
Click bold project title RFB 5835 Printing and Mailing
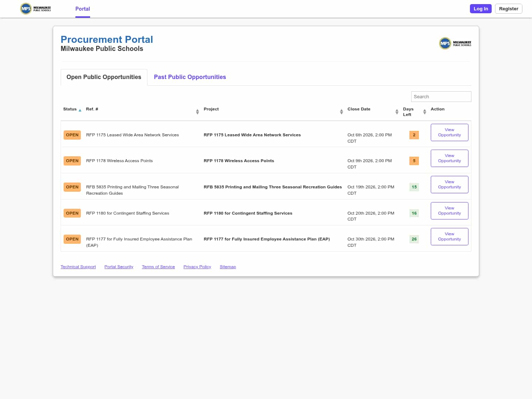pyautogui.click(x=273, y=187)
